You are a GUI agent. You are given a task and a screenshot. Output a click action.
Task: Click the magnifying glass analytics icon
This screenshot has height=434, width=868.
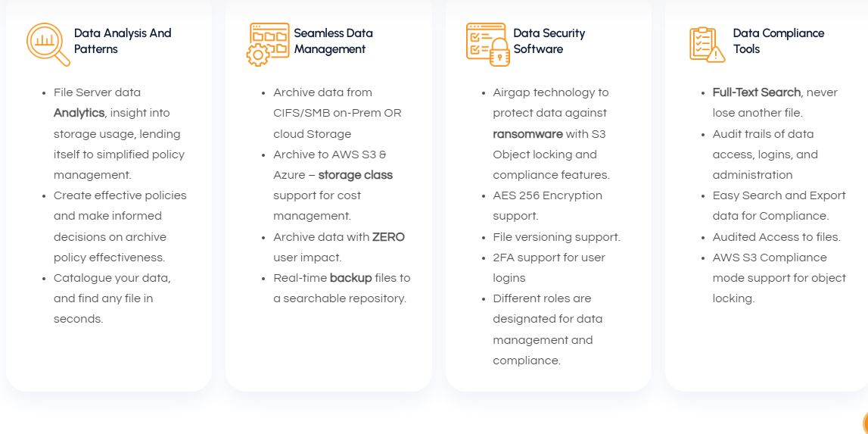coord(48,44)
